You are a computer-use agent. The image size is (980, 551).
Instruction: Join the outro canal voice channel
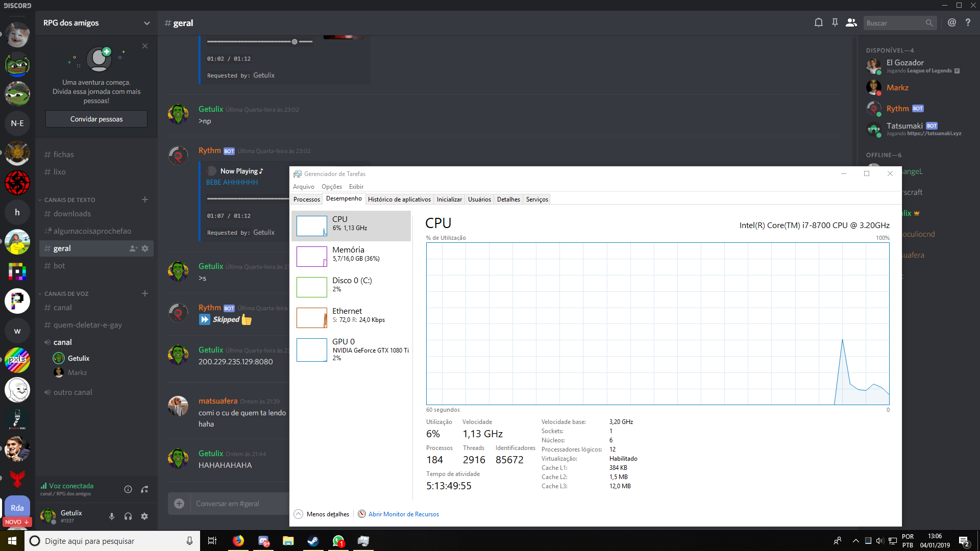tap(96, 392)
